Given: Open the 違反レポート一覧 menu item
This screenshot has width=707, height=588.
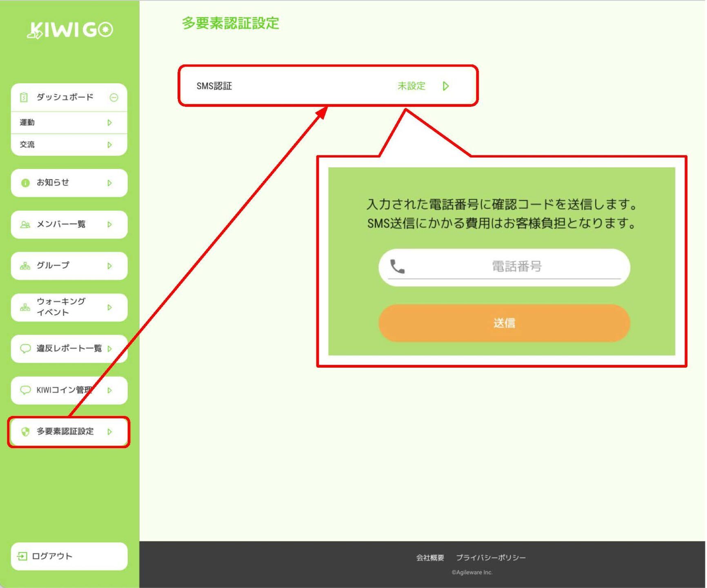Looking at the screenshot, I should pos(69,348).
